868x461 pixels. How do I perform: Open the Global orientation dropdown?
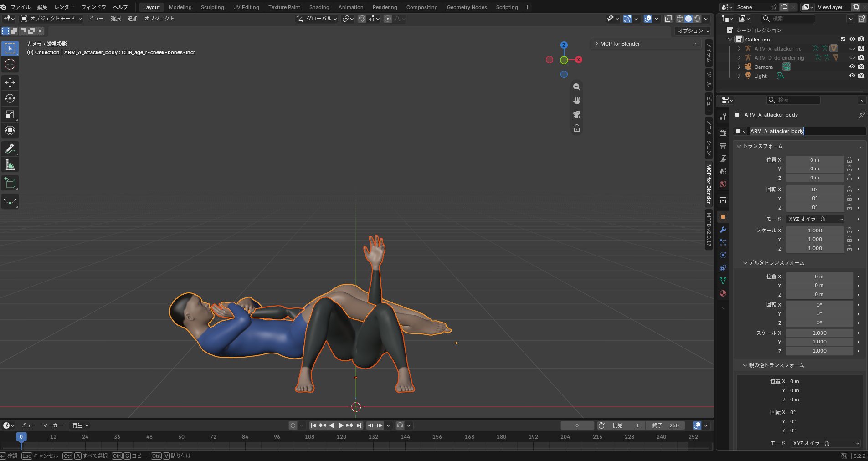tap(317, 19)
